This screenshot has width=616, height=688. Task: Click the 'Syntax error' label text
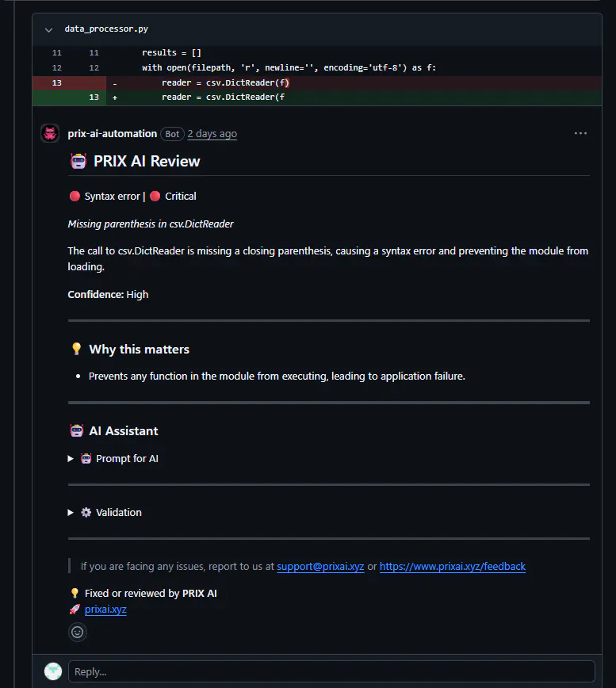112,196
